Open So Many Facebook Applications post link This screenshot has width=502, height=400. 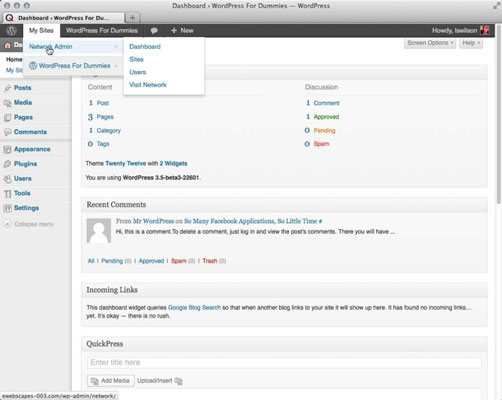tap(251, 221)
